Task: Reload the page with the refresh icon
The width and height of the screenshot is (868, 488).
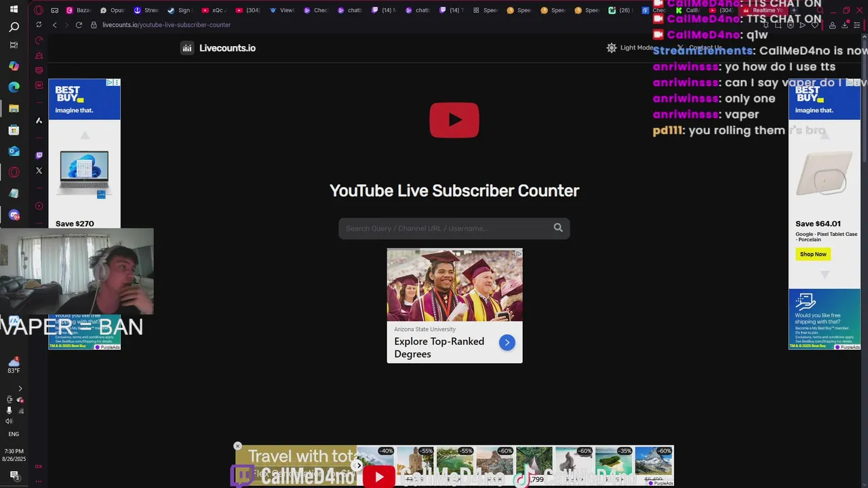Action: [x=79, y=24]
